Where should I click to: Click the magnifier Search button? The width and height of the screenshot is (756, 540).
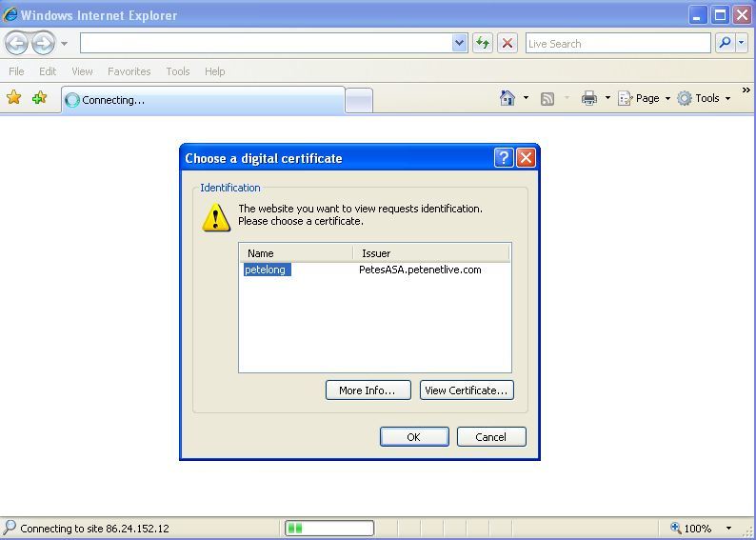(x=725, y=44)
